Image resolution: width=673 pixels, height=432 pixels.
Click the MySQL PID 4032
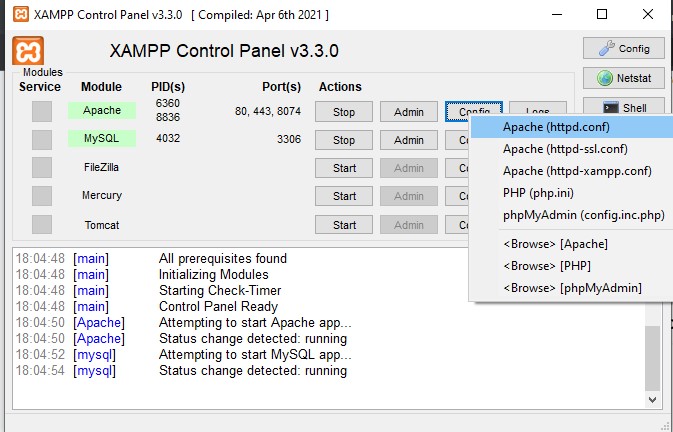pos(168,138)
